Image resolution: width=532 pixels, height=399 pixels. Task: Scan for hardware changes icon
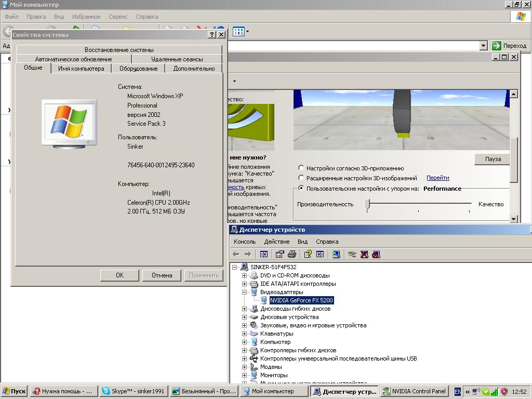[336, 254]
